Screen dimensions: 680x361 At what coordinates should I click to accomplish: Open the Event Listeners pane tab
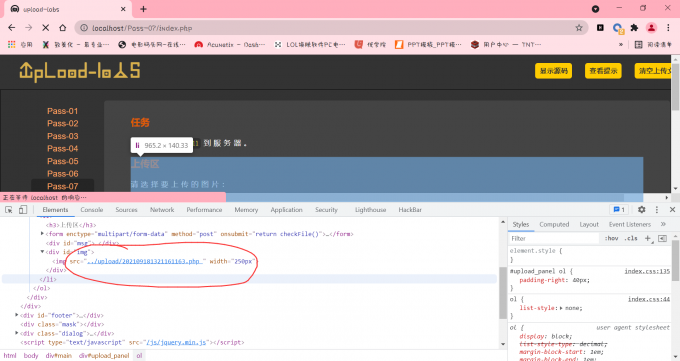click(x=630, y=224)
